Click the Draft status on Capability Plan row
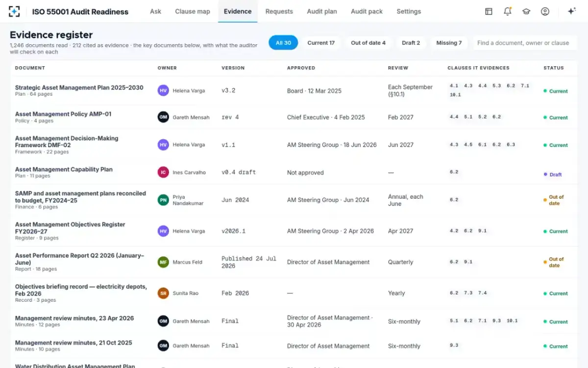Screen dimensions: 588x368 click(x=553, y=174)
